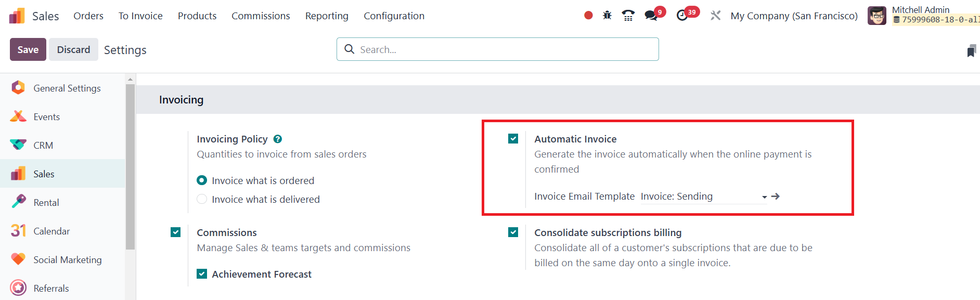The width and height of the screenshot is (980, 300).
Task: Click the Discard button
Action: click(73, 49)
